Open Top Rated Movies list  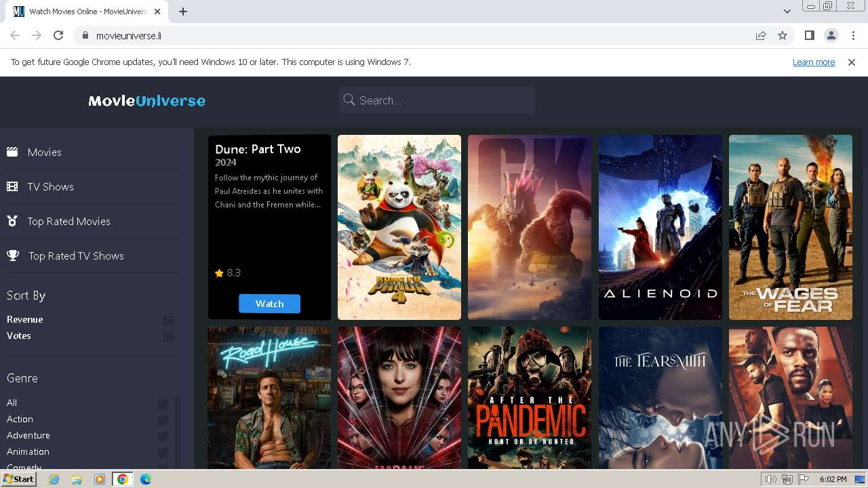68,221
